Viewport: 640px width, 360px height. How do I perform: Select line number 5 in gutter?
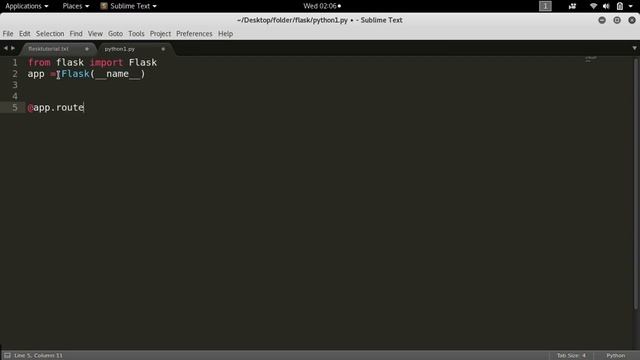pyautogui.click(x=15, y=107)
